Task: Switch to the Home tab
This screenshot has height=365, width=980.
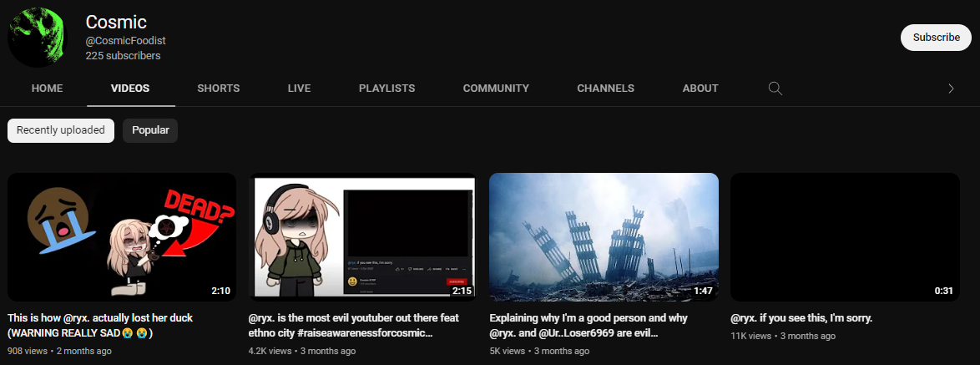Action: tap(47, 89)
